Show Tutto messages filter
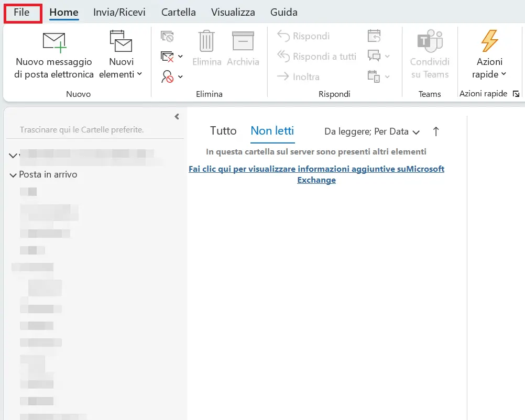The height and width of the screenshot is (420, 525). [223, 131]
